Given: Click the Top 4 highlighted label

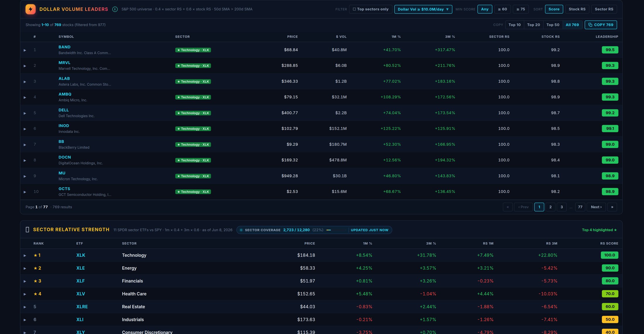Looking at the screenshot, I should (599, 230).
